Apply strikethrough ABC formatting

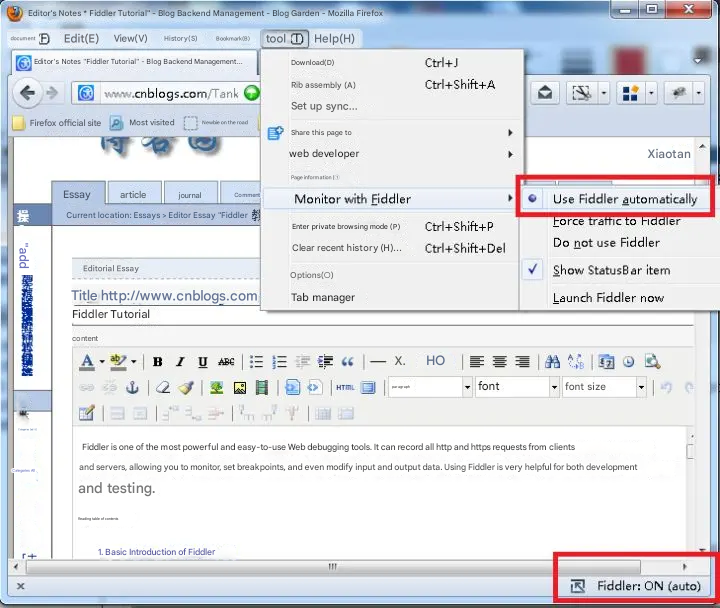click(x=226, y=362)
